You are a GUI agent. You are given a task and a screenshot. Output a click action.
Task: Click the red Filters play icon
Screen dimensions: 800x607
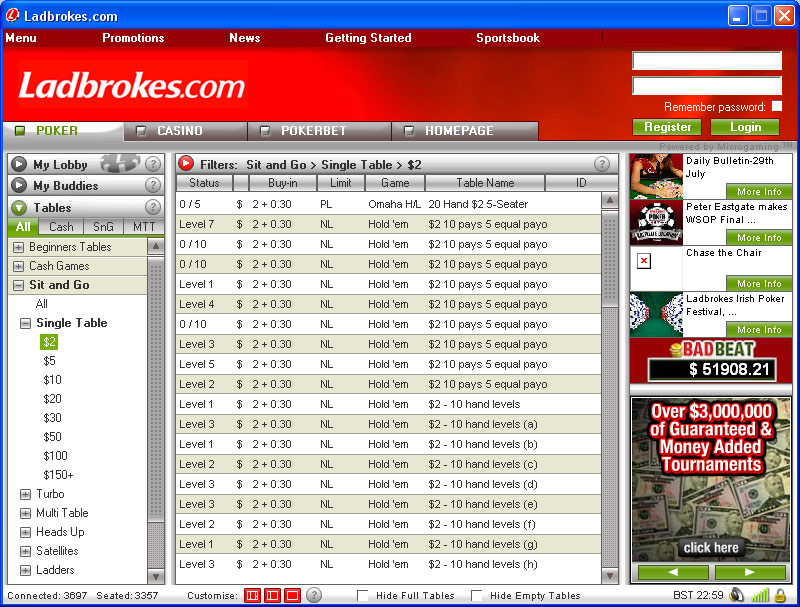tap(186, 164)
